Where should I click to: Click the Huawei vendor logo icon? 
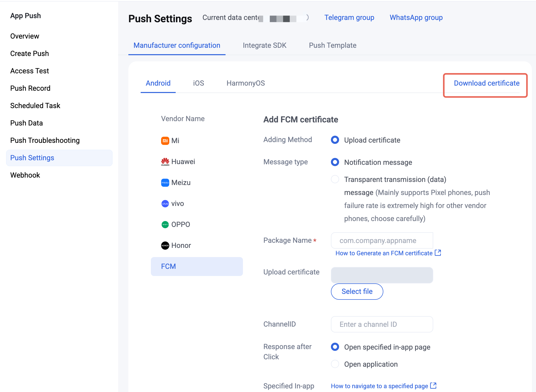point(165,162)
